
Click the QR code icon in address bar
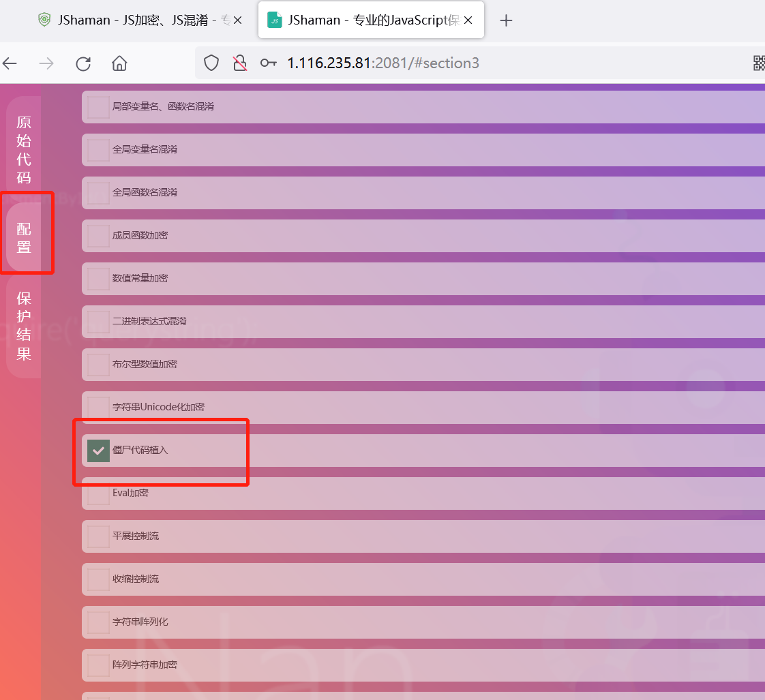pos(759,63)
